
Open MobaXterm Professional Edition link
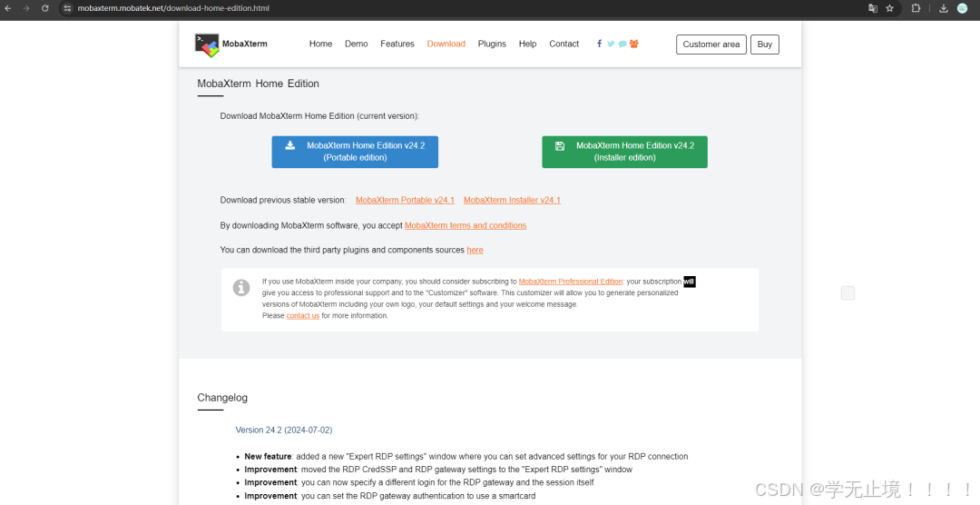(571, 282)
